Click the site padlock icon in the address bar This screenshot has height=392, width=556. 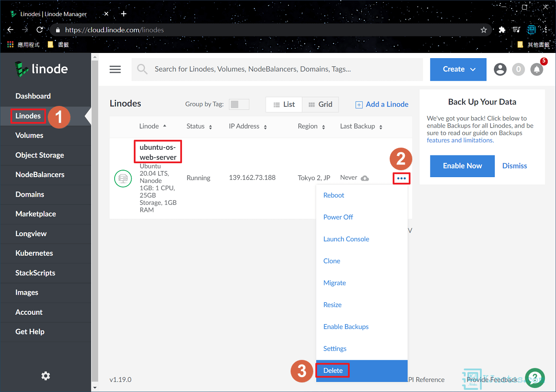click(x=58, y=30)
